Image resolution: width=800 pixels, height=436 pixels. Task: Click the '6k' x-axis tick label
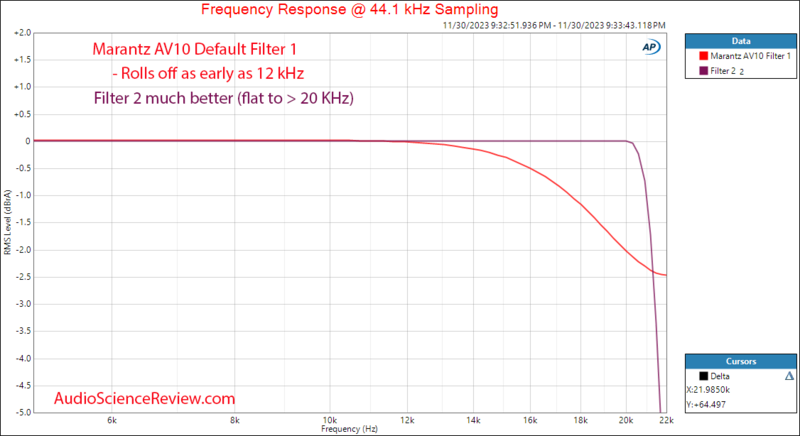pyautogui.click(x=112, y=421)
